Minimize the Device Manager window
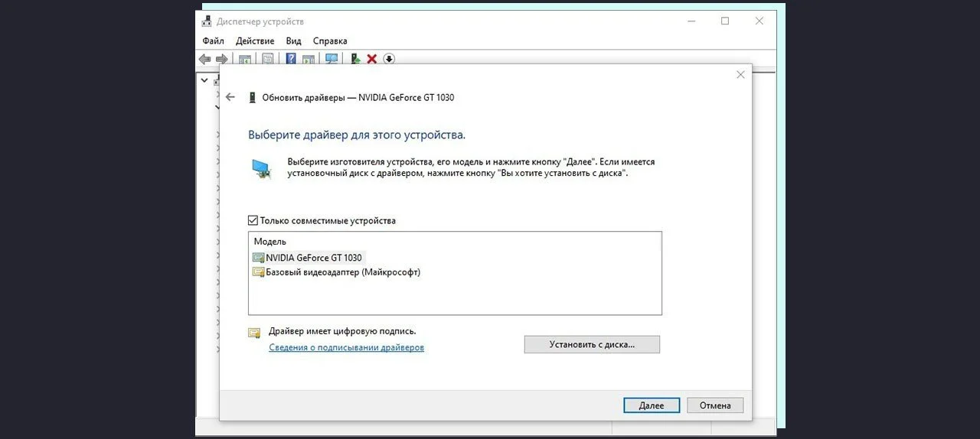This screenshot has width=980, height=439. coord(690,21)
